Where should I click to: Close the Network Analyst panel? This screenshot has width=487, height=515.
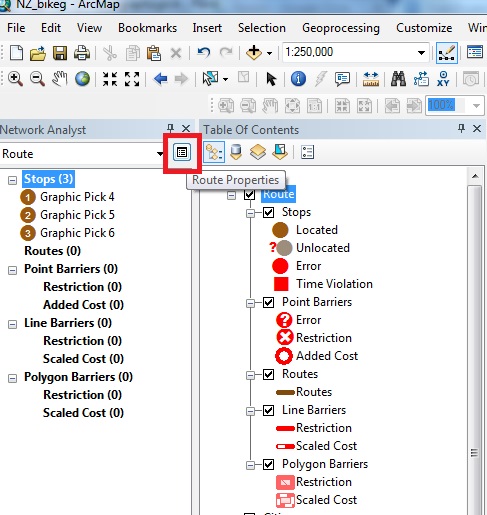[186, 128]
